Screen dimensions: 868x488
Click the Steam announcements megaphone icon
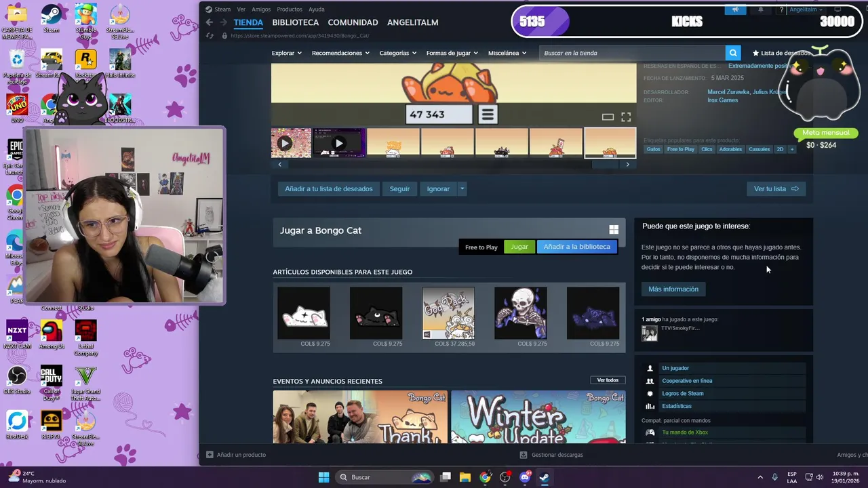735,9
